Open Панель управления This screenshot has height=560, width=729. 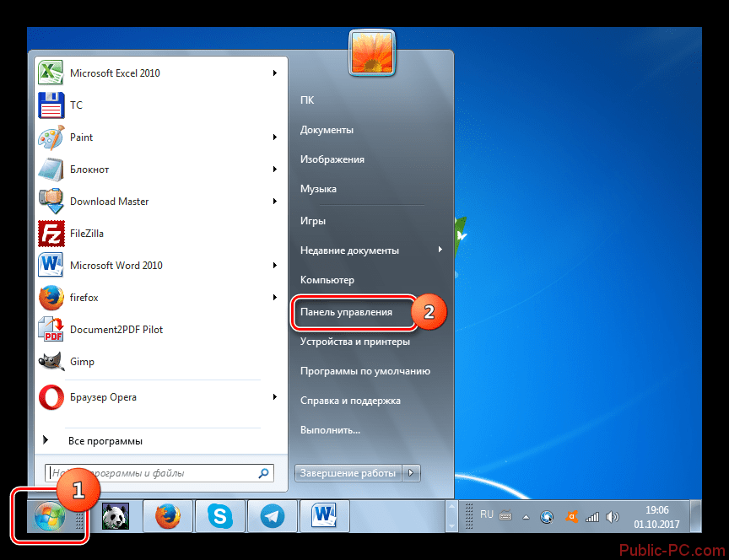pos(346,312)
